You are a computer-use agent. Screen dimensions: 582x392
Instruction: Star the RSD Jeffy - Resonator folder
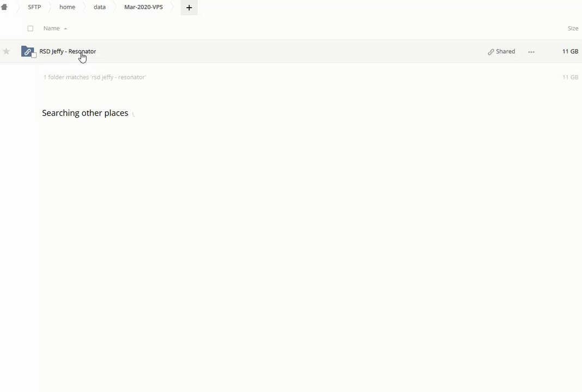(7, 51)
